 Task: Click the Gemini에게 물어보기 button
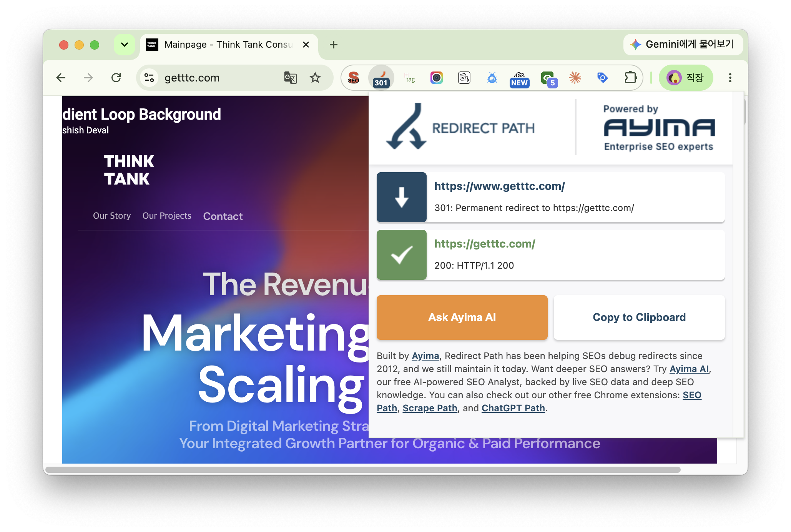click(x=683, y=45)
